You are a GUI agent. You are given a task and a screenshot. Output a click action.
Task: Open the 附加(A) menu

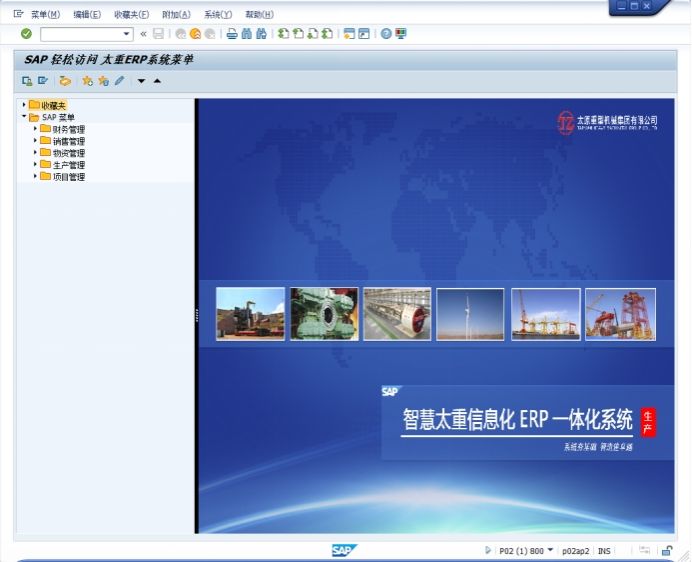pos(176,15)
